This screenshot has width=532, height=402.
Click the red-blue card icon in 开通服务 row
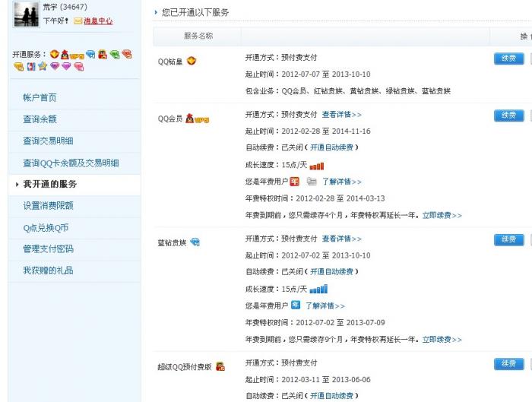(x=31, y=66)
